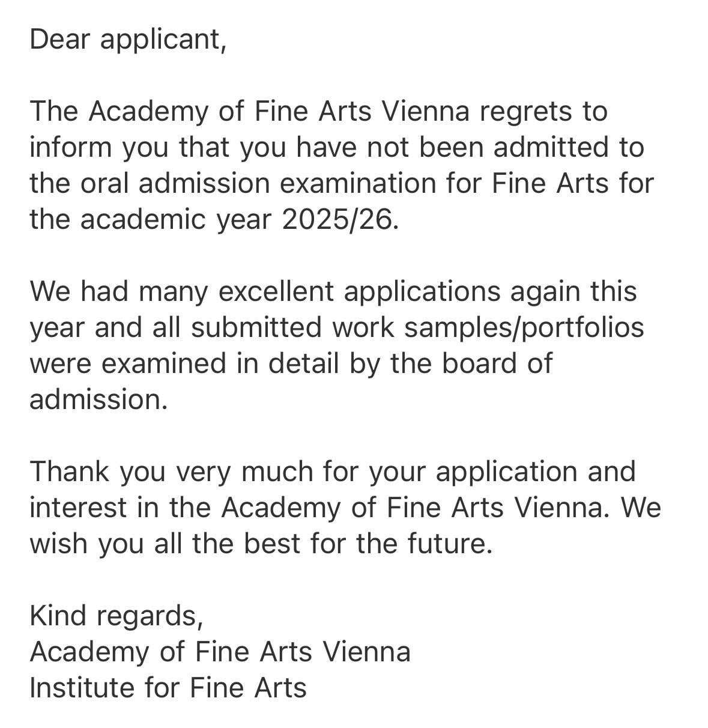
Task: Click 'Institute for Fine Arts' signature line
Action: (x=168, y=688)
